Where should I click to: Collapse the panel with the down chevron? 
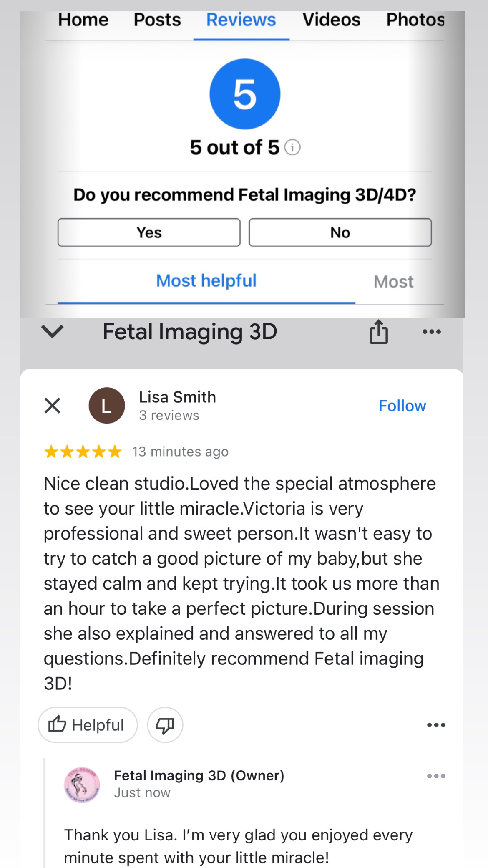[x=53, y=332]
